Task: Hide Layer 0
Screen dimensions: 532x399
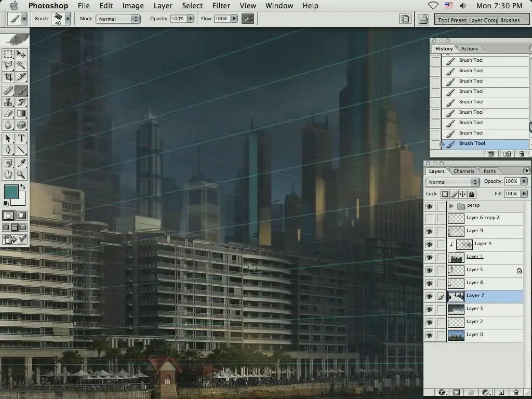Action: pyautogui.click(x=429, y=335)
